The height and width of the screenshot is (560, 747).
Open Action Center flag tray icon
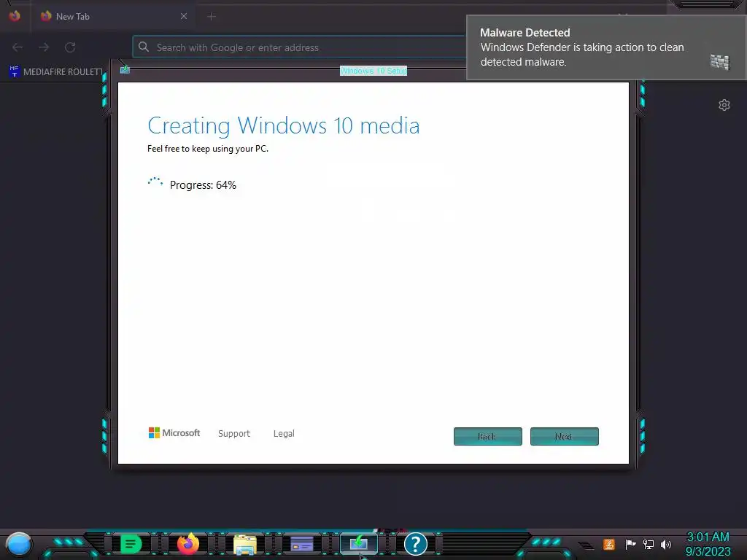630,544
